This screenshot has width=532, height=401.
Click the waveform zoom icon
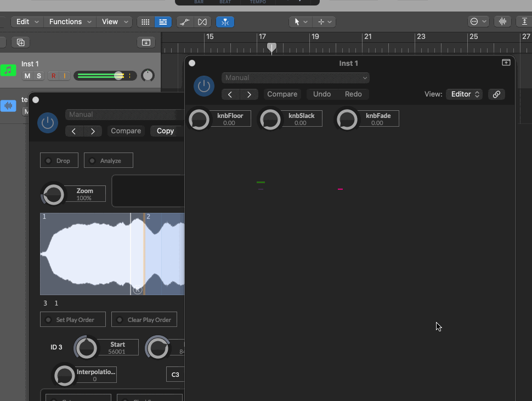pos(502,22)
